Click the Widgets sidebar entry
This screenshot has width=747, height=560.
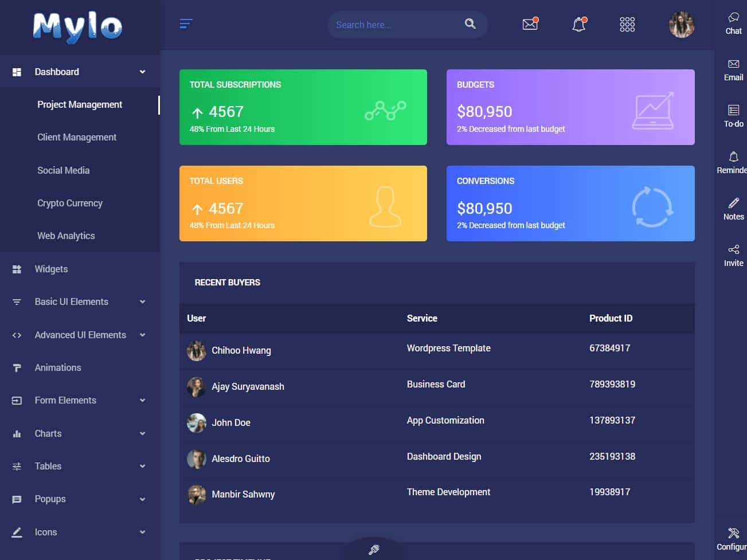pyautogui.click(x=51, y=269)
